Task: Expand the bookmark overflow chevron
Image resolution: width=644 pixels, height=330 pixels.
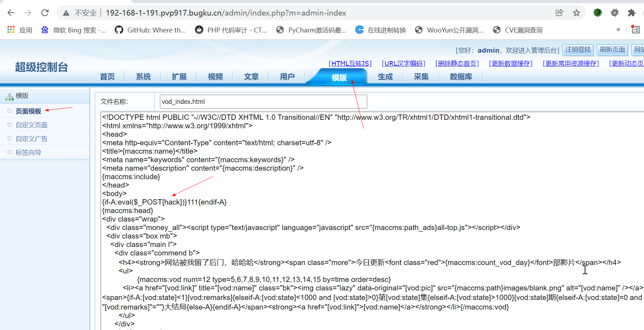Action: coord(618,30)
